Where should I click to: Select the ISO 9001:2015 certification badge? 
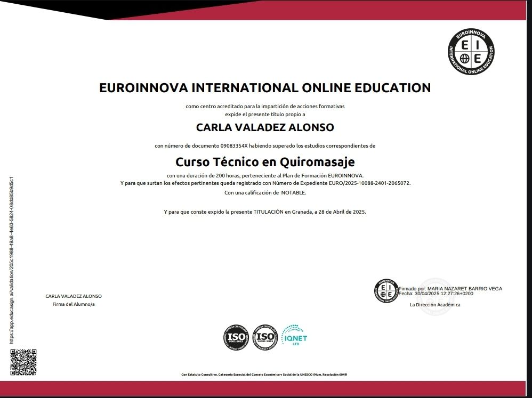(x=236, y=337)
